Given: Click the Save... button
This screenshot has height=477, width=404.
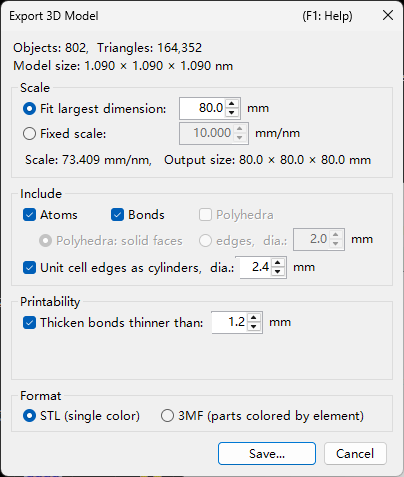Looking at the screenshot, I should pyautogui.click(x=267, y=454).
